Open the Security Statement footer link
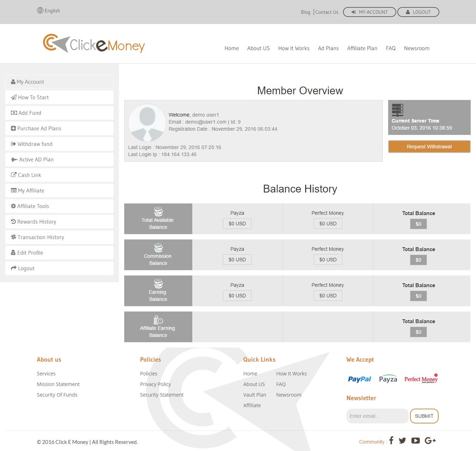The width and height of the screenshot is (476, 451). 162,395
